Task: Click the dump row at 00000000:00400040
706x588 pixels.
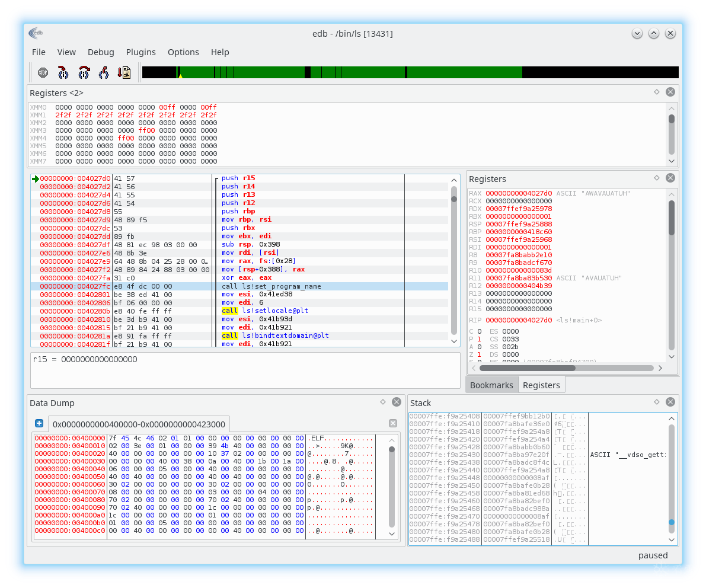Action: [x=204, y=469]
